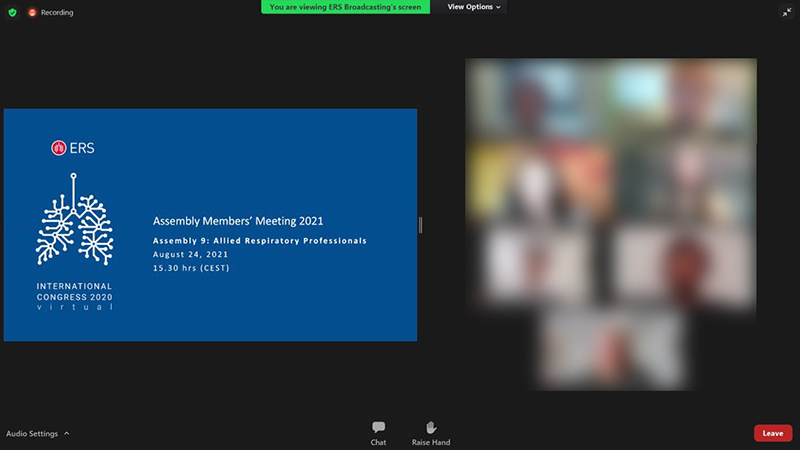Viewport: 800px width, 450px height.
Task: Click the green encryption shield icon
Action: coord(13,12)
